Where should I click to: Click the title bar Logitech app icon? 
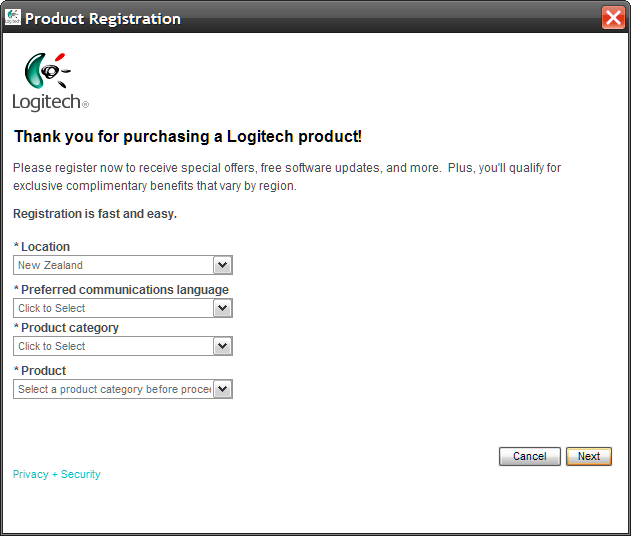coord(12,17)
